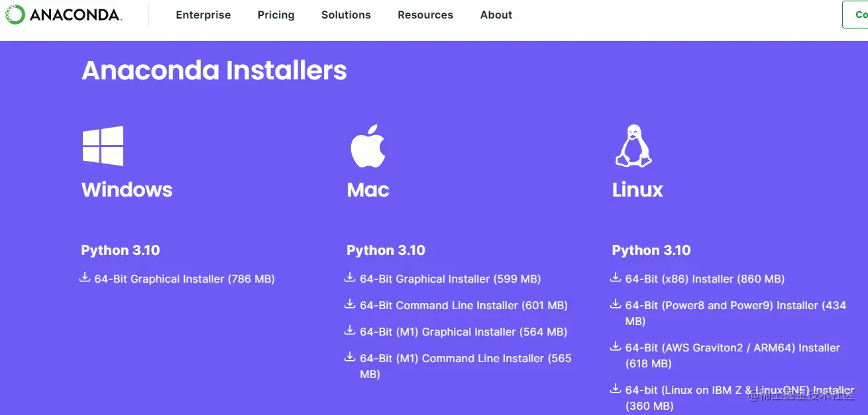Screen dimensions: 868x415
Task: Click the Apple logo icon
Action: (368, 146)
